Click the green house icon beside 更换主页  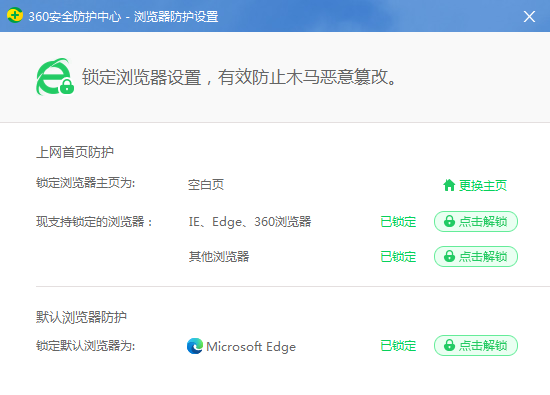[449, 185]
